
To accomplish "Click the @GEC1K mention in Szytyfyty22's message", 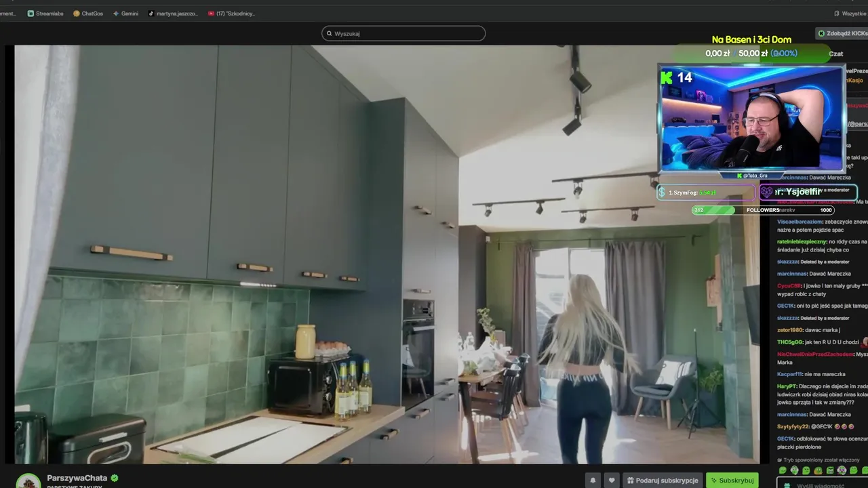I will coord(822,426).
